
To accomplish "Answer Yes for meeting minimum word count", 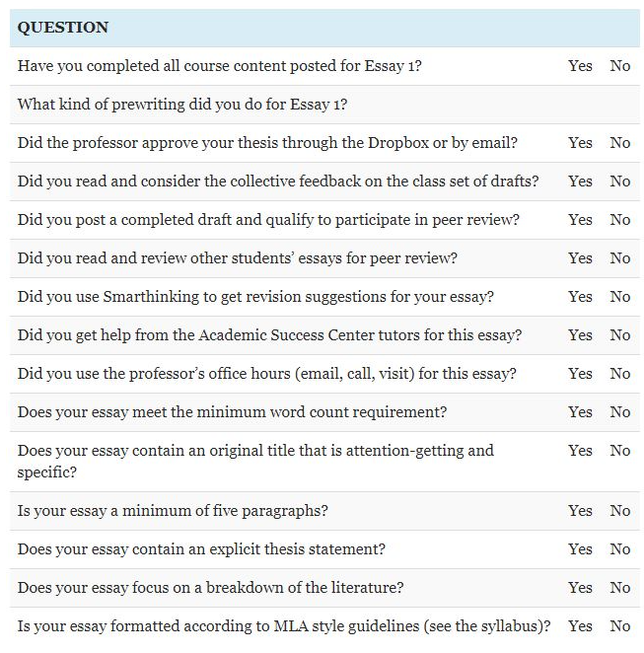I will pyautogui.click(x=580, y=412).
